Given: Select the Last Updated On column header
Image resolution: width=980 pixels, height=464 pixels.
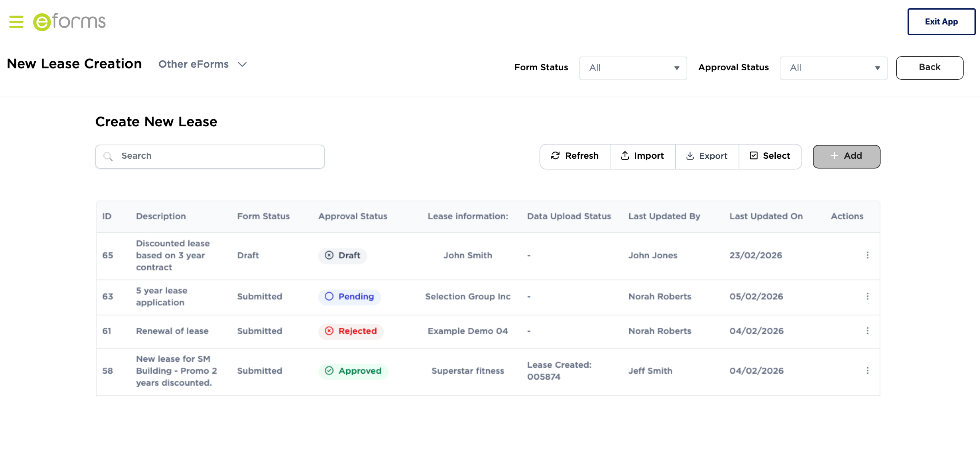Looking at the screenshot, I should point(766,216).
